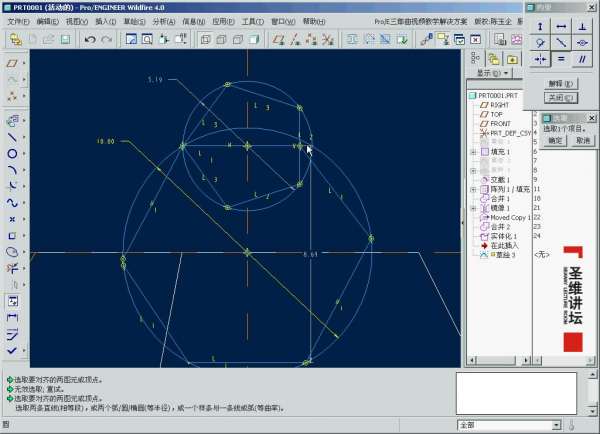600x434 pixels.
Task: Open the Circle tool flyout arrow
Action: (24, 153)
